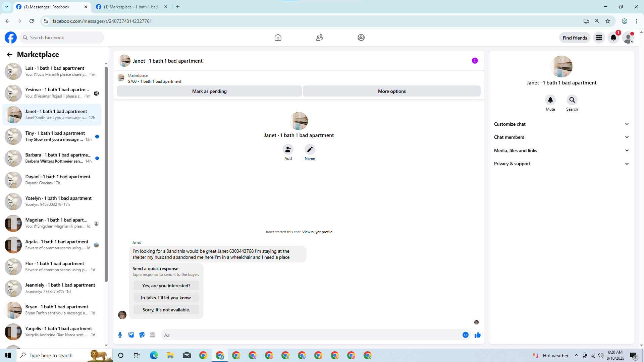Viewport: 644px width, 362px height.
Task: Send a thumbs-up like
Action: pyautogui.click(x=477, y=335)
